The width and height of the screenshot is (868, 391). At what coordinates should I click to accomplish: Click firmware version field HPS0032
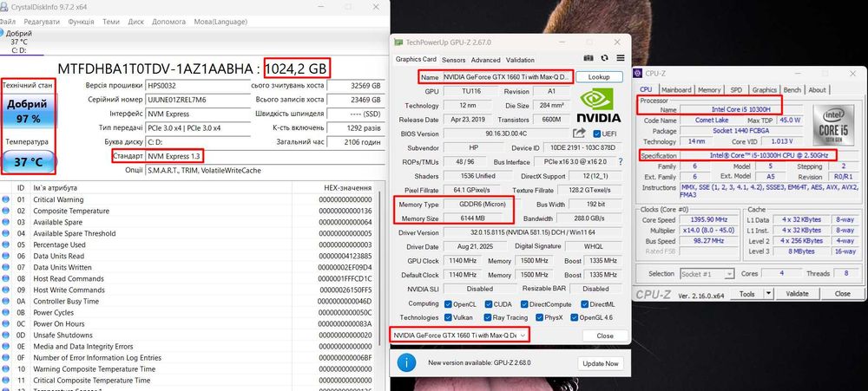tap(196, 86)
